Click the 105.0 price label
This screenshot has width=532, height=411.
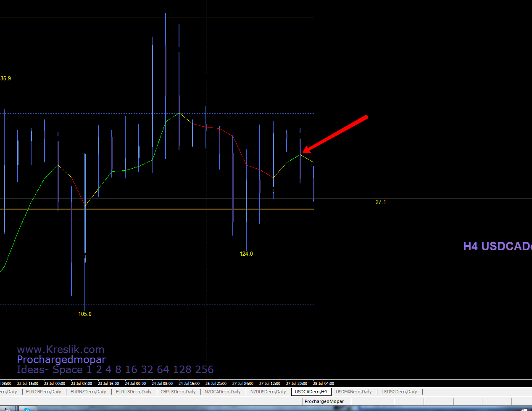click(85, 314)
